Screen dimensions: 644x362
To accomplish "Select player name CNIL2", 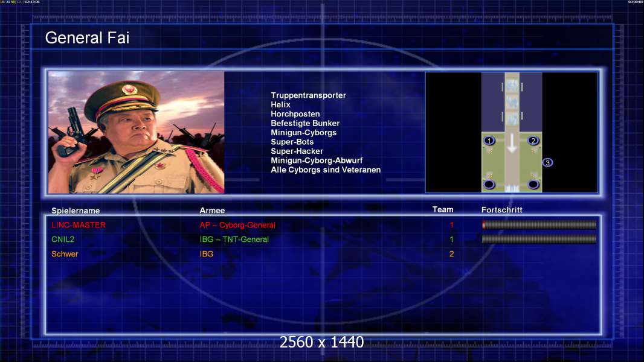I will pos(63,240).
